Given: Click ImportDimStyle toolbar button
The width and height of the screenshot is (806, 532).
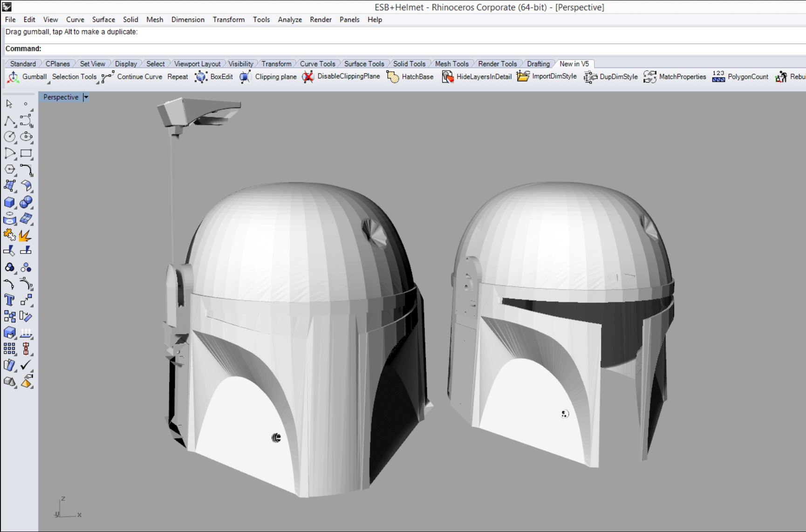Looking at the screenshot, I should (x=547, y=77).
